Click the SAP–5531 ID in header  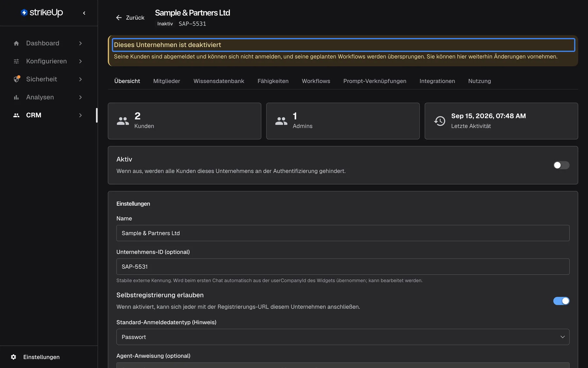click(192, 24)
